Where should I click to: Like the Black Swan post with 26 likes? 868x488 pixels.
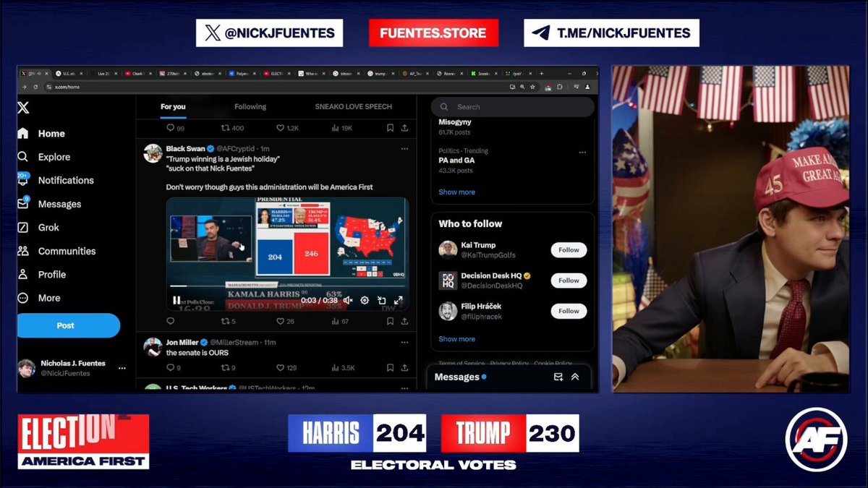pyautogui.click(x=285, y=321)
